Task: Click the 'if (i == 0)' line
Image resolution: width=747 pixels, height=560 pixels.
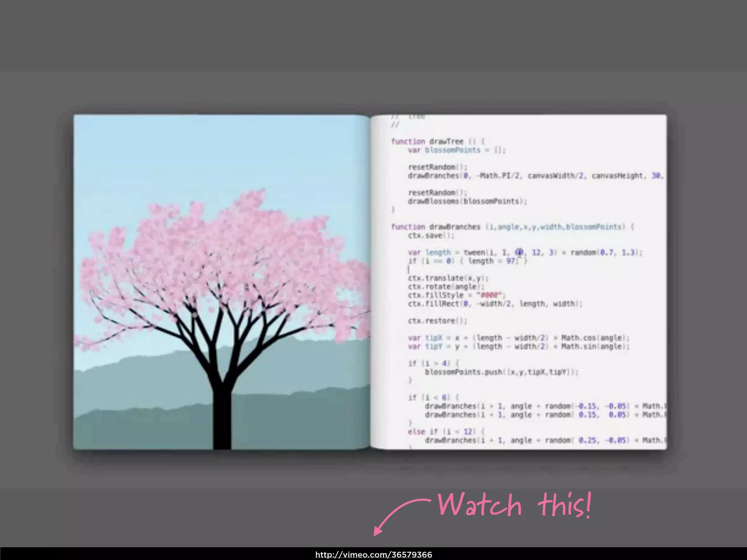Action: tap(468, 261)
